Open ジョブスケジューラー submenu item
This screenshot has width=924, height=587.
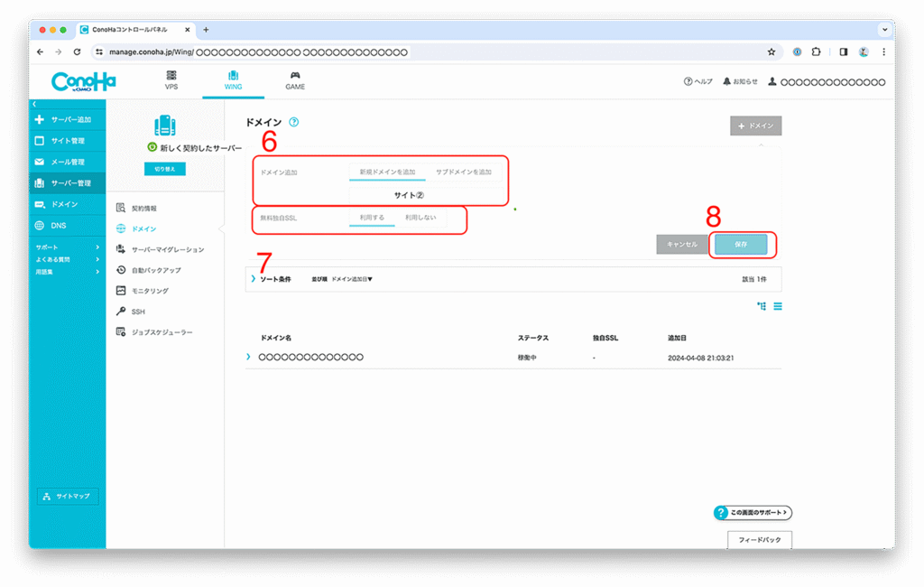pyautogui.click(x=154, y=332)
